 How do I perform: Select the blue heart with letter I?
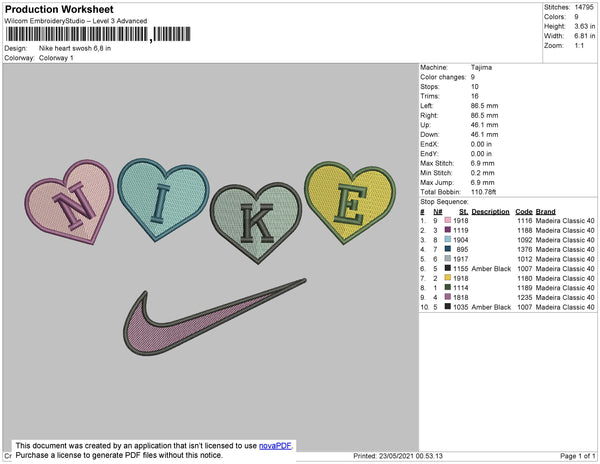coord(163,199)
